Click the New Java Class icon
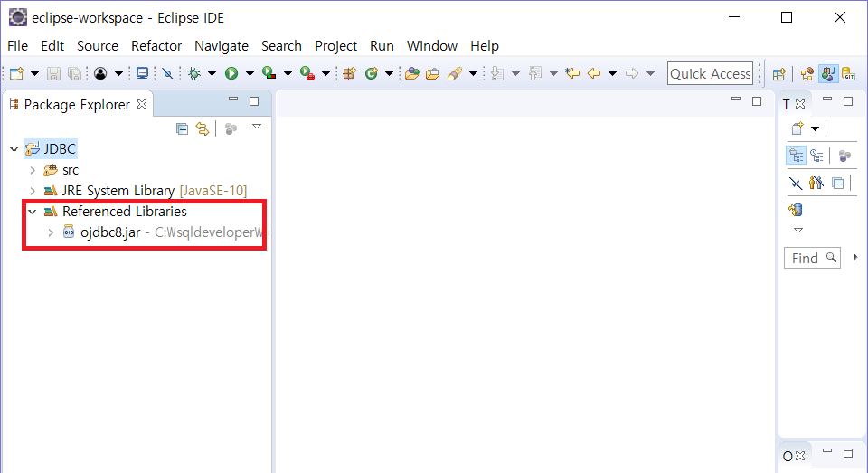 coord(372,73)
